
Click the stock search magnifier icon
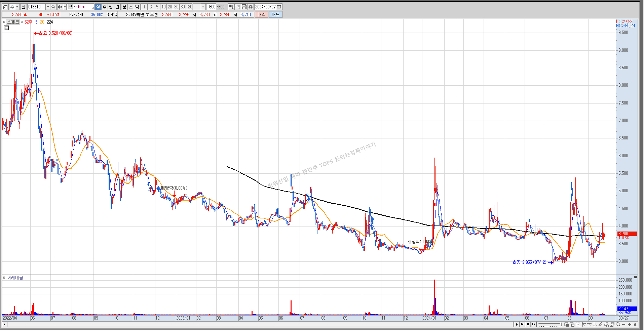(53, 7)
